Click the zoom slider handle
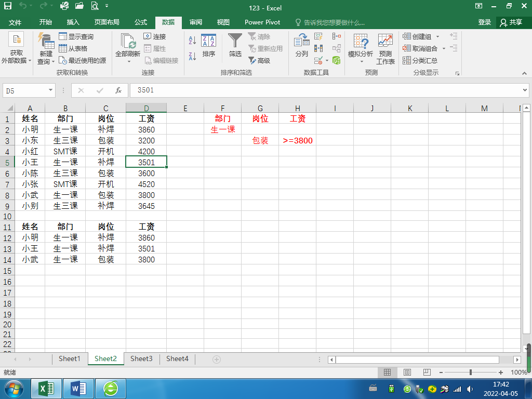Image resolution: width=532 pixels, height=399 pixels. 471,372
